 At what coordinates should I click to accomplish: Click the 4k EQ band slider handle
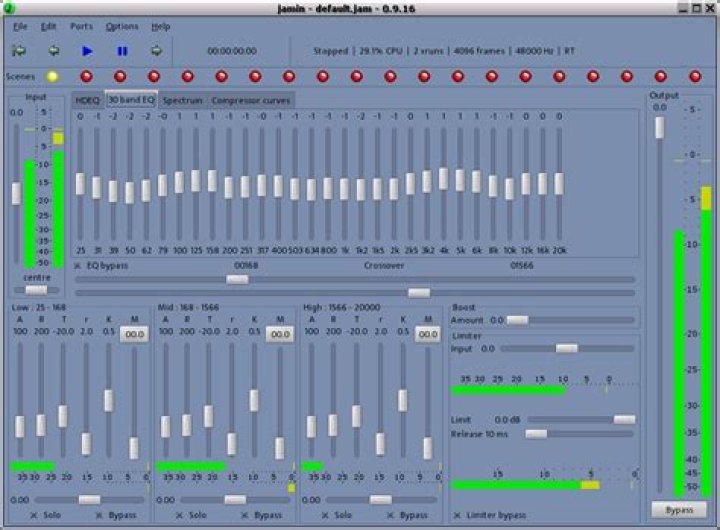click(444, 179)
